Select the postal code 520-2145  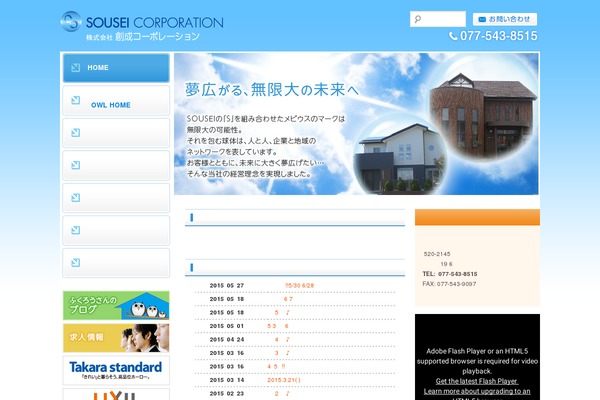[x=437, y=254]
